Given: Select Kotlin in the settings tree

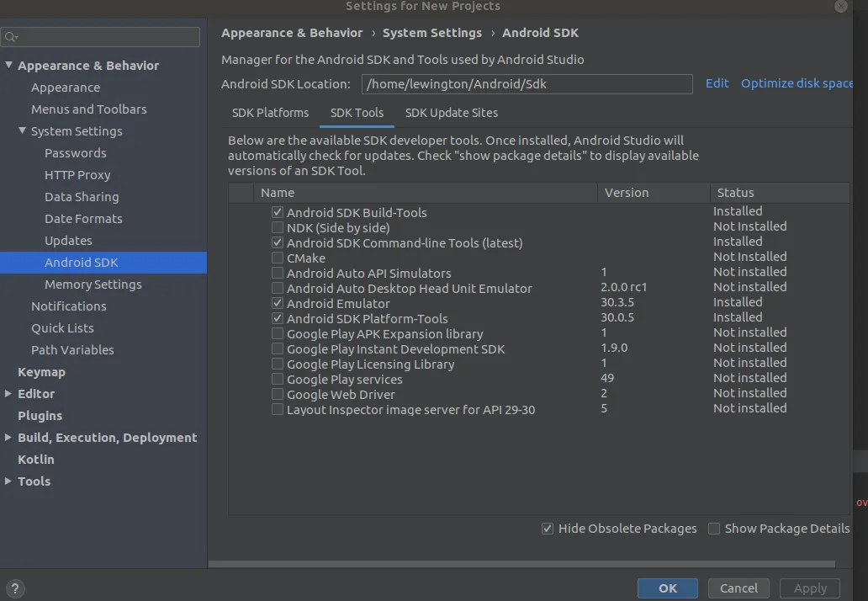Looking at the screenshot, I should 36,460.
